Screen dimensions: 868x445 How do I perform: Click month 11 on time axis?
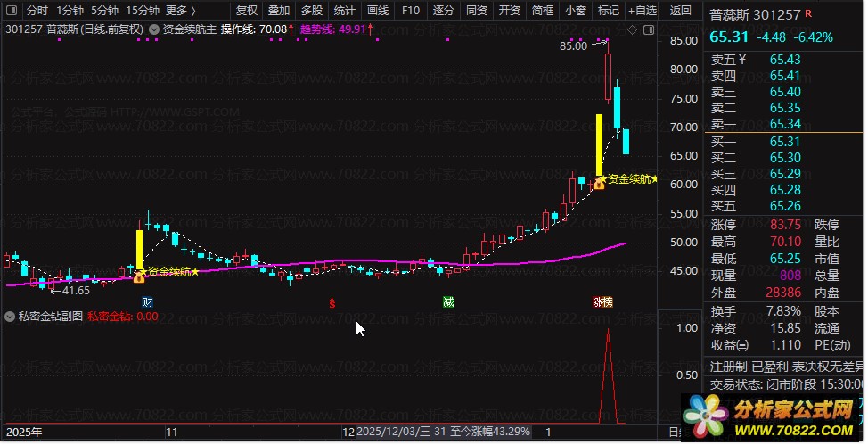coord(172,433)
